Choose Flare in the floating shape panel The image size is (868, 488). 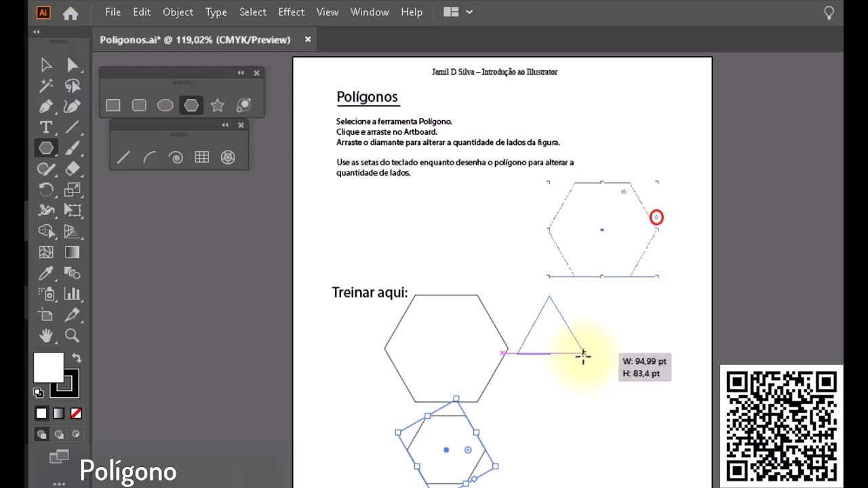click(243, 105)
